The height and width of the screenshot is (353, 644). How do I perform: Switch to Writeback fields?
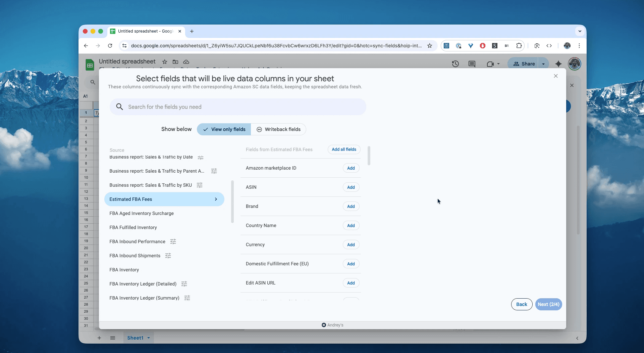(x=278, y=129)
